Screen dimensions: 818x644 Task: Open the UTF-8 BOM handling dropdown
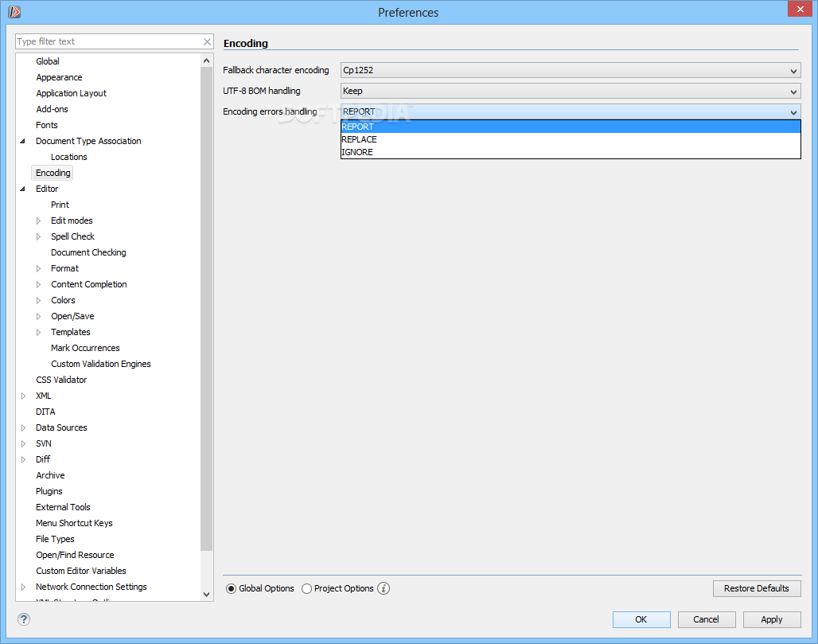coord(571,91)
